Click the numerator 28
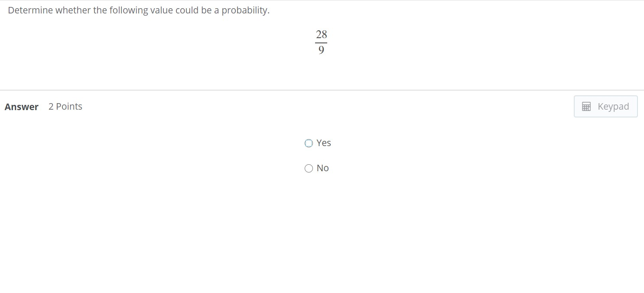Image resolution: width=644 pixels, height=293 pixels. click(x=321, y=34)
